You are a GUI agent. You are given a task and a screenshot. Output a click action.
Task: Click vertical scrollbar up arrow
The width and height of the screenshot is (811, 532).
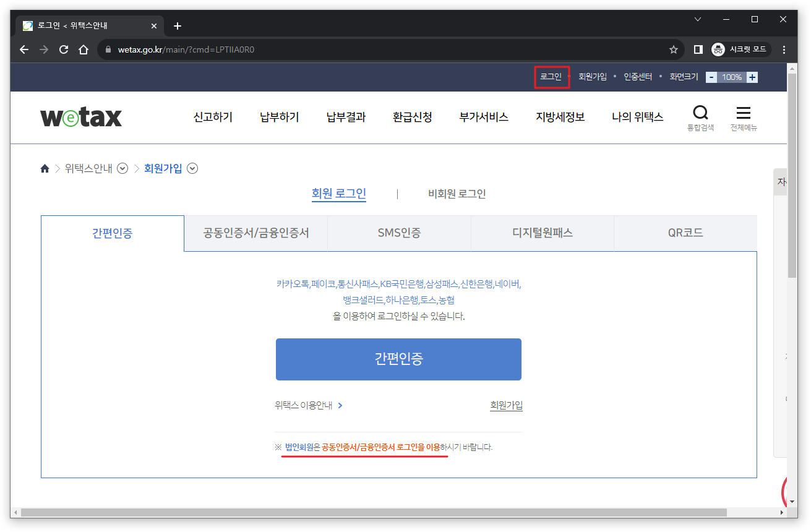792,67
